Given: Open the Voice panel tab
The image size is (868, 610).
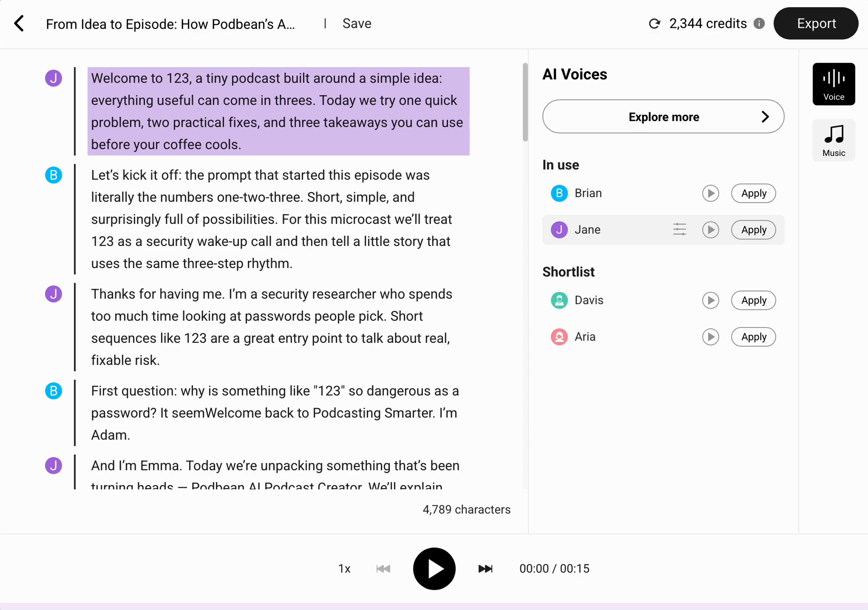Looking at the screenshot, I should tap(834, 84).
